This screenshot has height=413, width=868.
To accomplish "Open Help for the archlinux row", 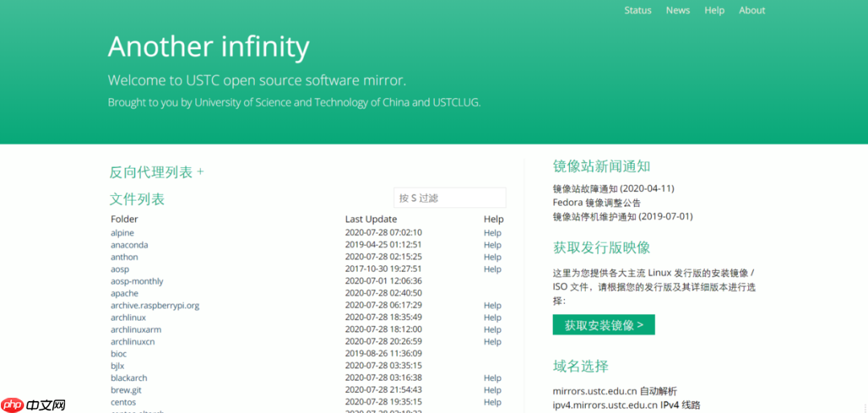I will click(492, 317).
